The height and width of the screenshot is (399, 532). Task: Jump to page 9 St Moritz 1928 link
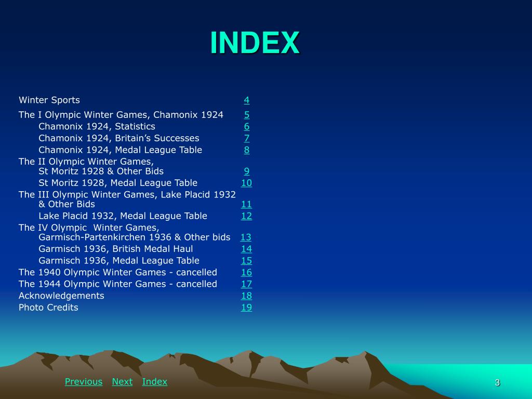pos(247,171)
